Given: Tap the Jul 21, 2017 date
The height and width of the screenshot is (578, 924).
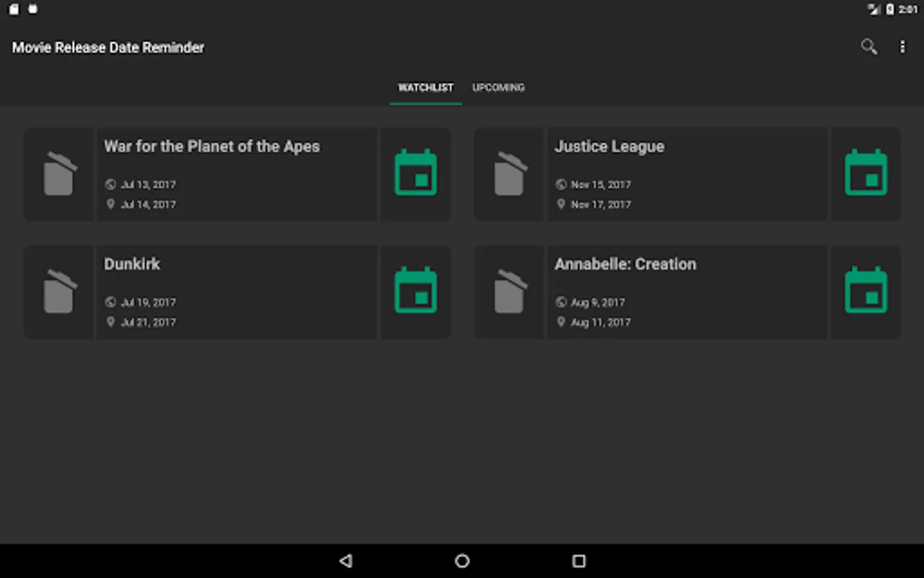Looking at the screenshot, I should click(x=148, y=322).
